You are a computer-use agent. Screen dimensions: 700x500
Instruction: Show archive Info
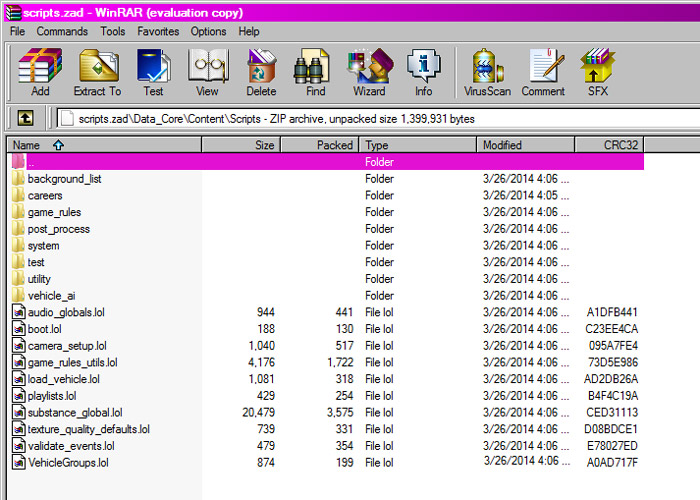[423, 73]
